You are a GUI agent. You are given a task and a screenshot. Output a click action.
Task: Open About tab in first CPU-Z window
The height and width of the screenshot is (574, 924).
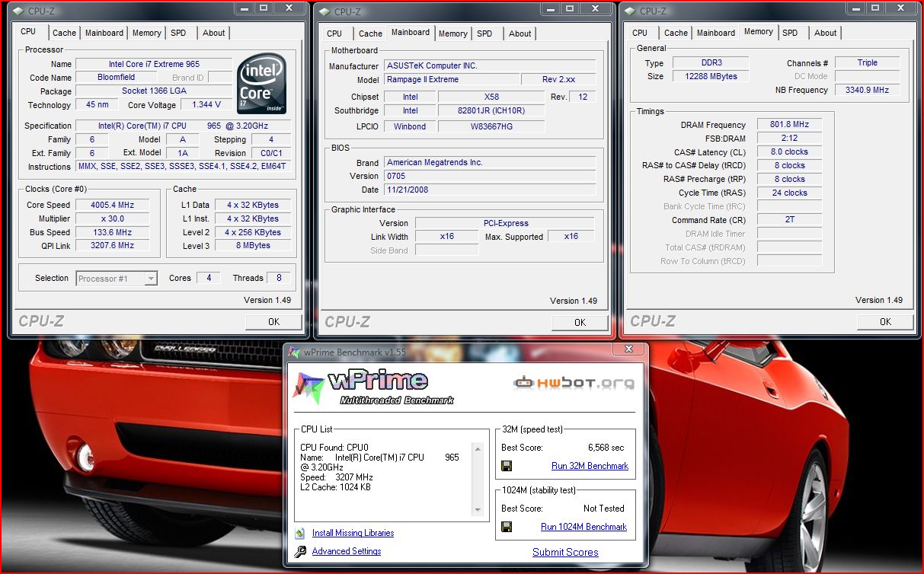(214, 33)
